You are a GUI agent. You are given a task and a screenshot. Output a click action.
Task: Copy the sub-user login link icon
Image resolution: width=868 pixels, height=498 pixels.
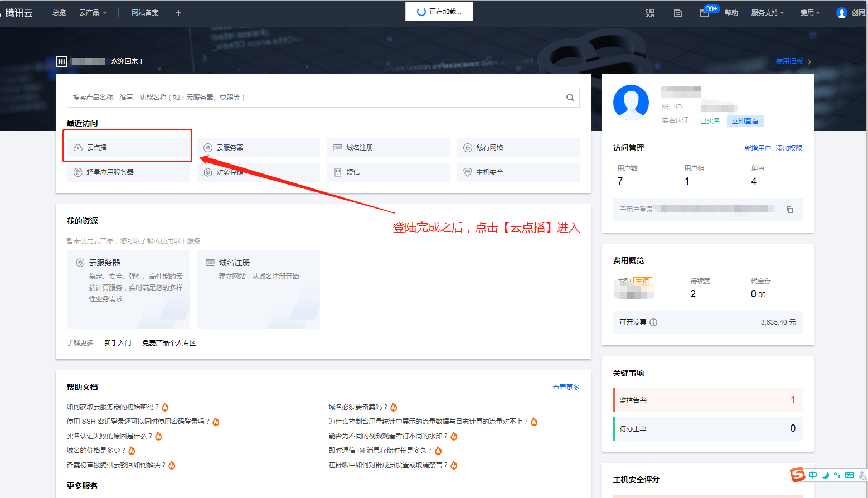tap(789, 210)
